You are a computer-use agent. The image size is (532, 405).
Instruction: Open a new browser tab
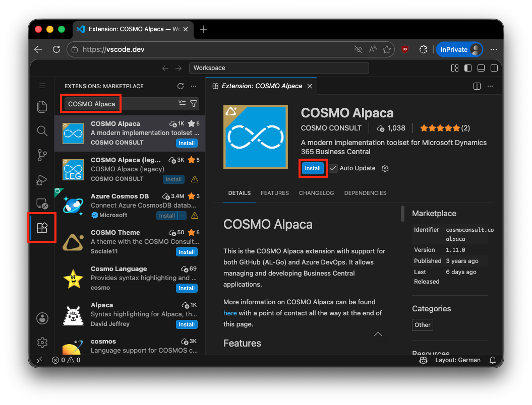tap(204, 29)
